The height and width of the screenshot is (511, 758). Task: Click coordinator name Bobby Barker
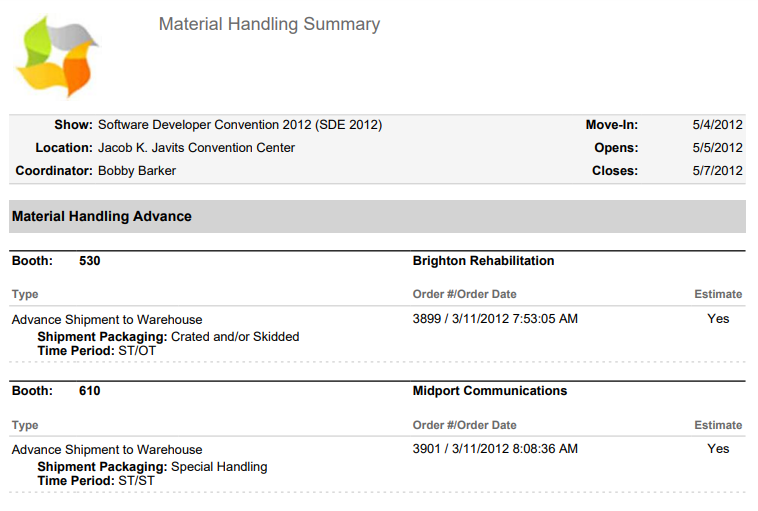pyautogui.click(x=137, y=171)
